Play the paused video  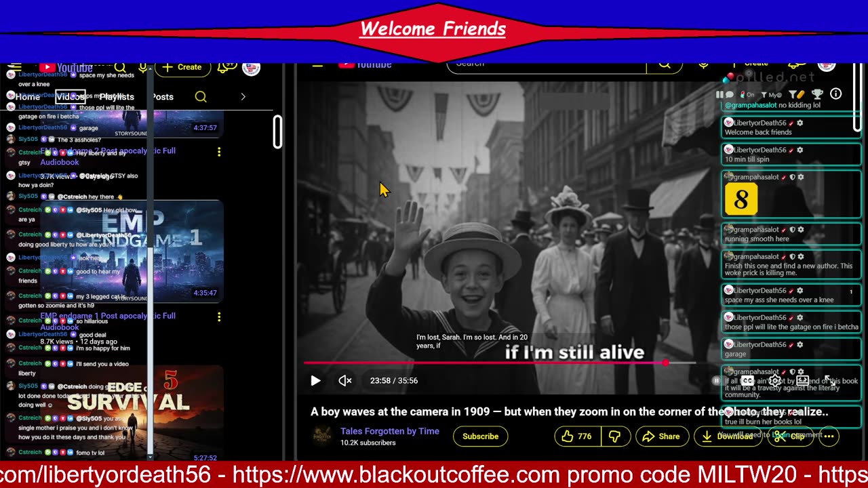[x=315, y=381]
